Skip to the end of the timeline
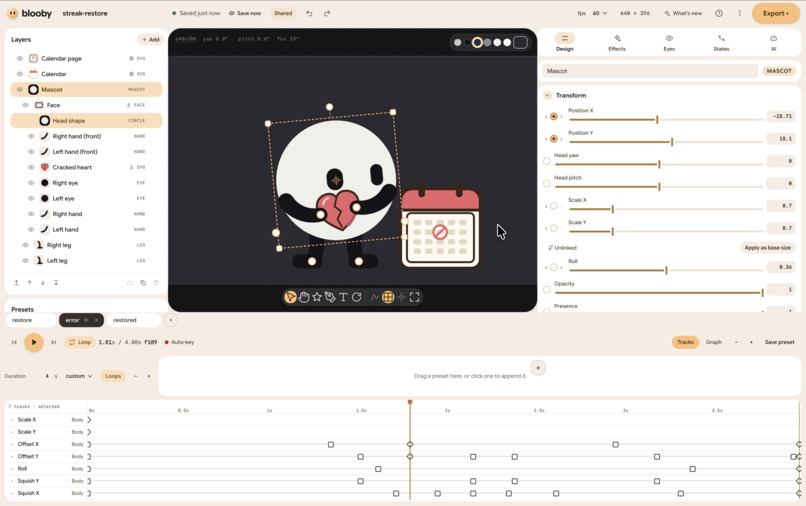Viewport: 806px width, 506px height. click(53, 342)
